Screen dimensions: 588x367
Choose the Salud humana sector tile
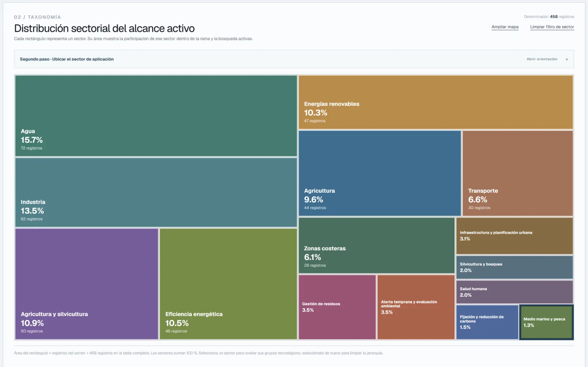[514, 292]
